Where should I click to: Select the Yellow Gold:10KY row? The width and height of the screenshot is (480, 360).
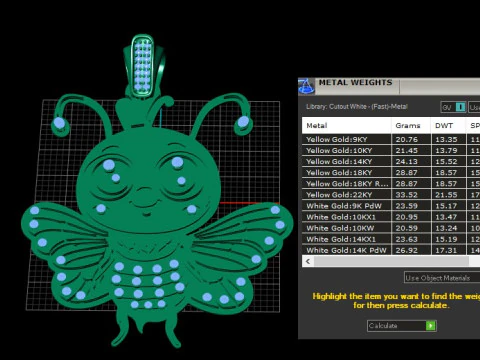(391, 150)
